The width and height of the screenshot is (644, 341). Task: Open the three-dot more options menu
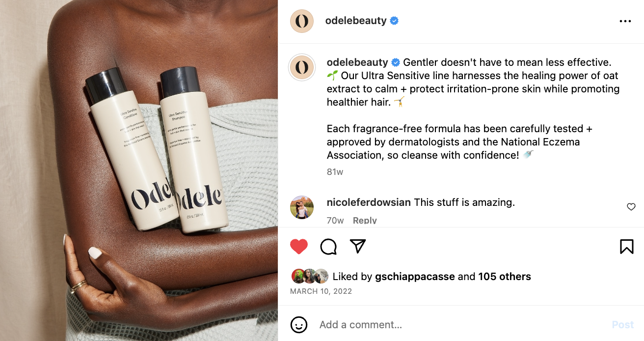click(x=625, y=21)
